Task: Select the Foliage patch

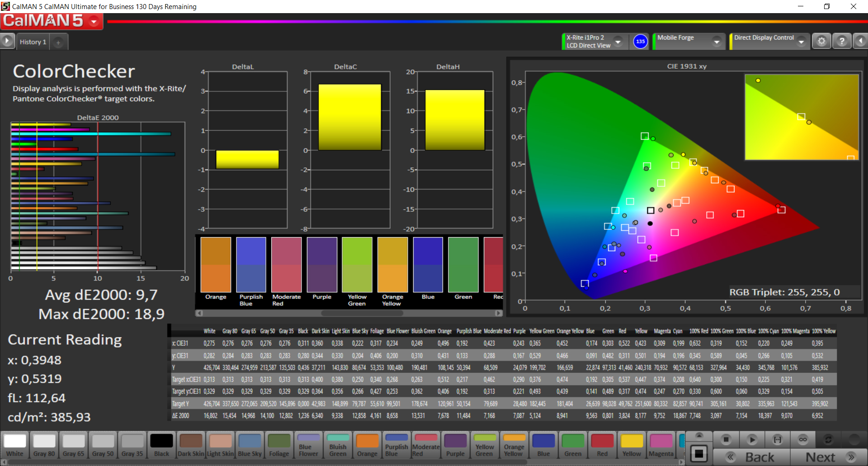Action: click(279, 445)
